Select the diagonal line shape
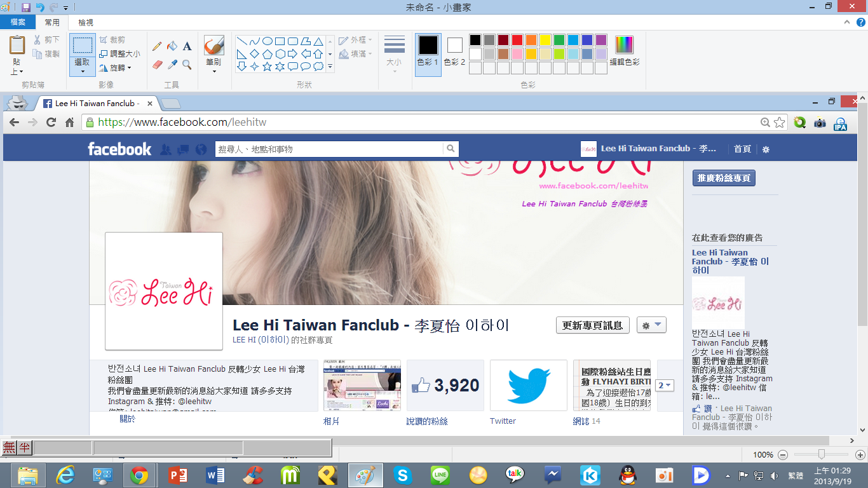This screenshot has height=488, width=868. [242, 41]
